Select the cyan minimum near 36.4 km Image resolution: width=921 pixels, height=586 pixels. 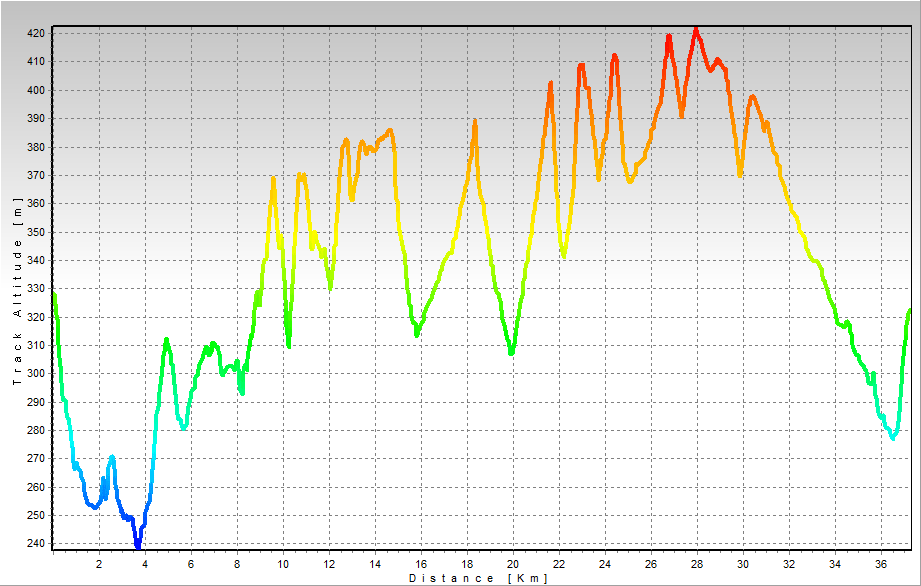point(893,437)
